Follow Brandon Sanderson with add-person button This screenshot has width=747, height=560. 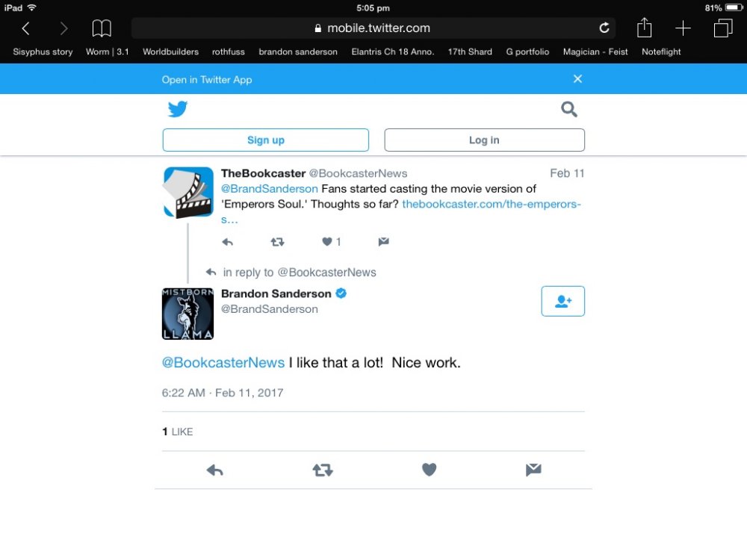[562, 301]
